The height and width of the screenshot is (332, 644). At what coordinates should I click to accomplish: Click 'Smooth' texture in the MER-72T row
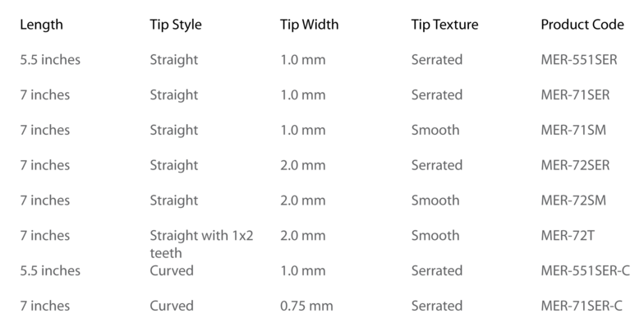435,237
